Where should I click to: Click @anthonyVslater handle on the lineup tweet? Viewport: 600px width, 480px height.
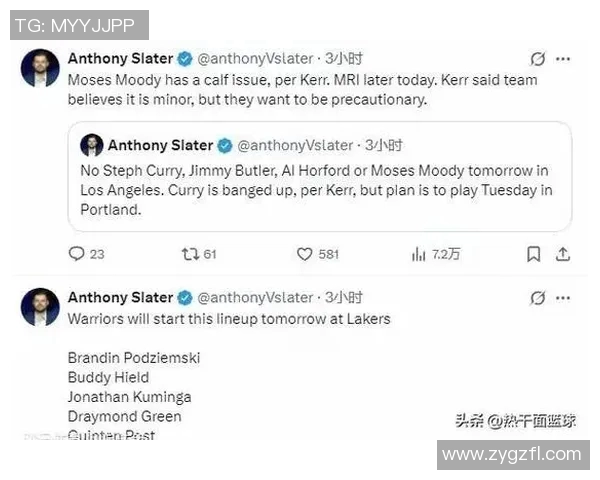(x=254, y=298)
